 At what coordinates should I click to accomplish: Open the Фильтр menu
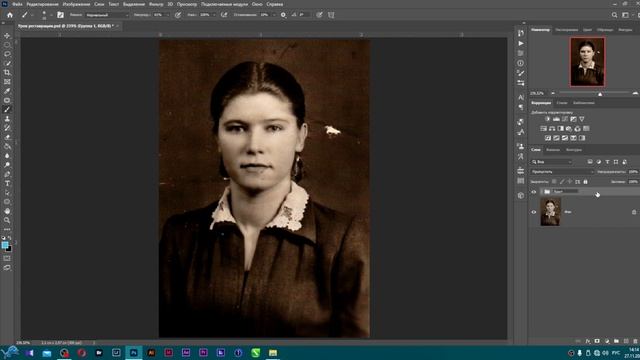[x=156, y=4]
